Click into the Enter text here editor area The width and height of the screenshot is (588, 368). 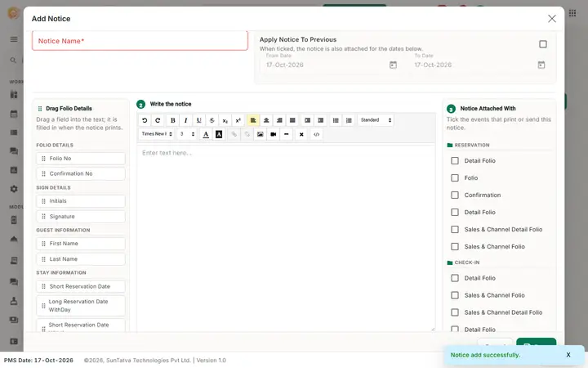[x=286, y=238]
